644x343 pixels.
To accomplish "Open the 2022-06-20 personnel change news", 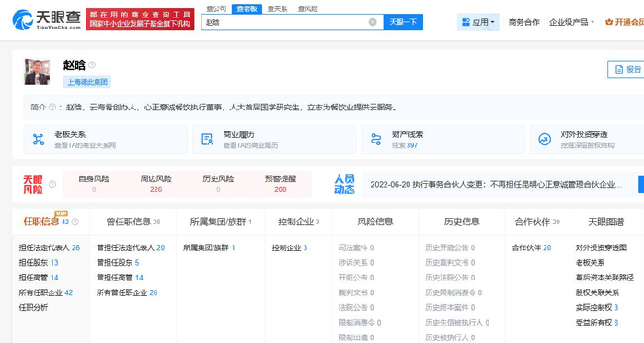I will 496,185.
